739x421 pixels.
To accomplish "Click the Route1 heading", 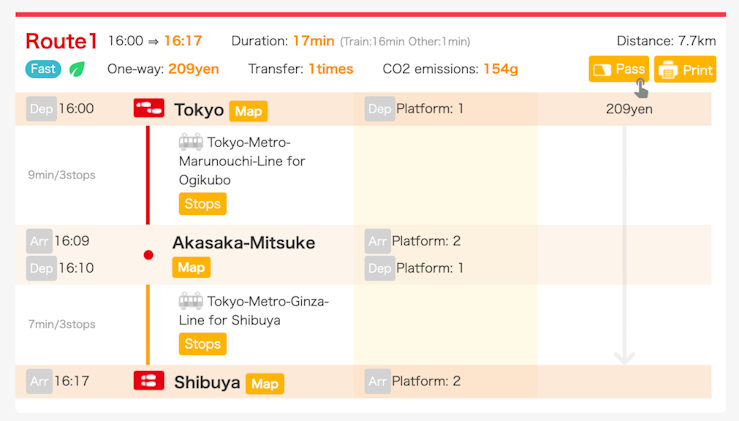I will pyautogui.click(x=60, y=41).
